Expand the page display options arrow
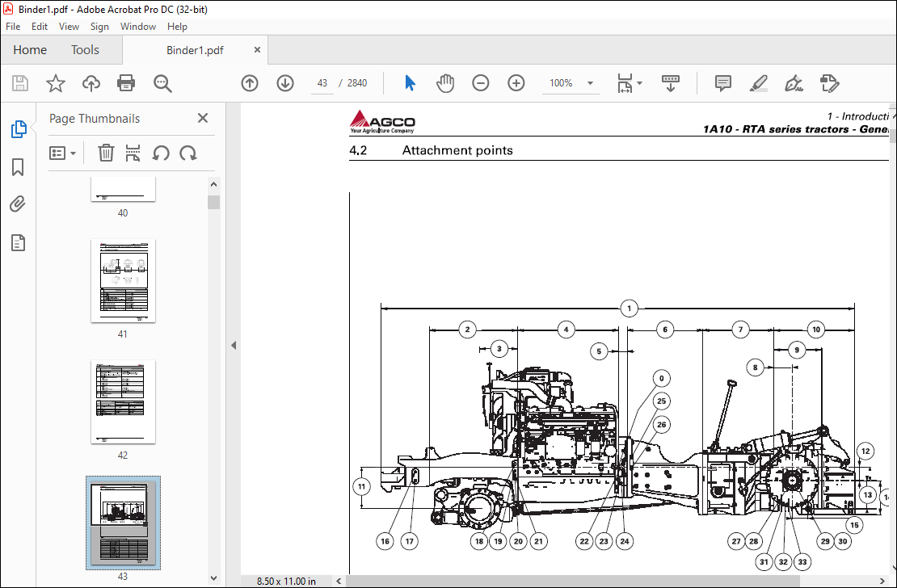 click(639, 83)
